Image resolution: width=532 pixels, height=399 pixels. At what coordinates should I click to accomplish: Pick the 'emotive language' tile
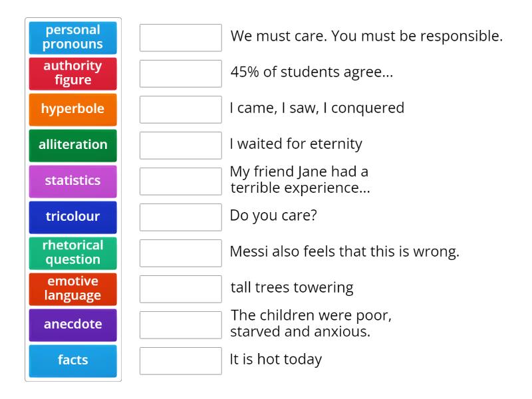pos(72,289)
